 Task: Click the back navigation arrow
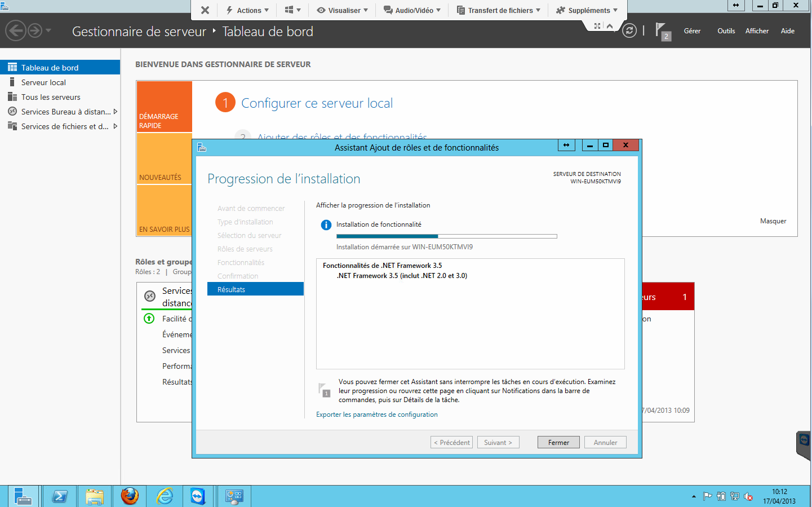click(16, 30)
